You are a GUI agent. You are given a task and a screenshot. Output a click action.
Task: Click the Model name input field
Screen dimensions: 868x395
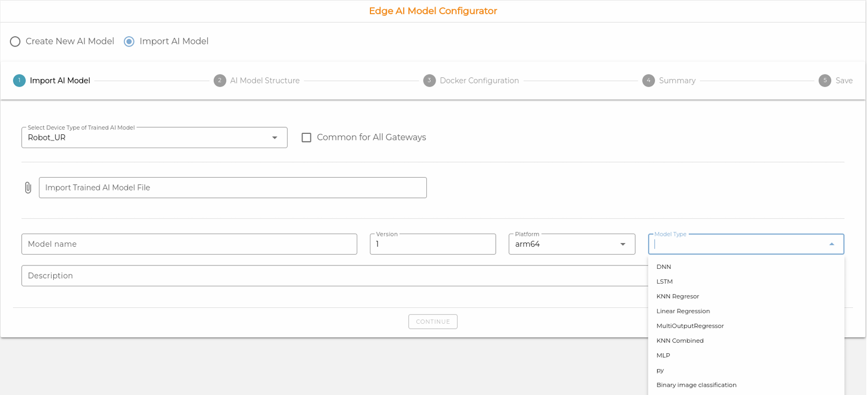(x=189, y=244)
